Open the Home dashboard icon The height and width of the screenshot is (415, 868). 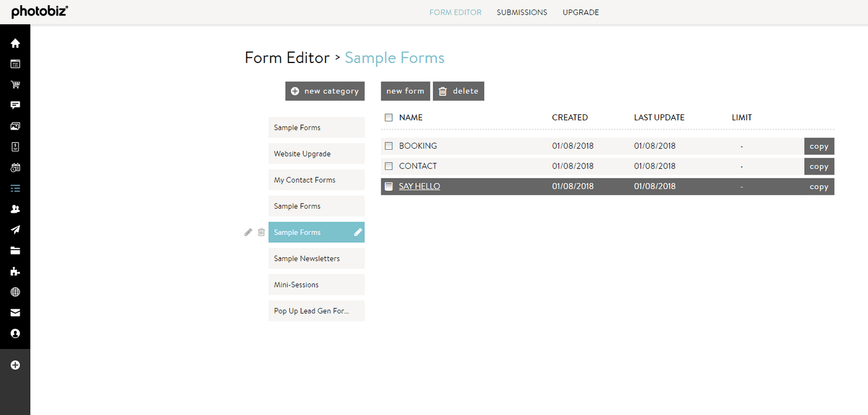(x=15, y=43)
